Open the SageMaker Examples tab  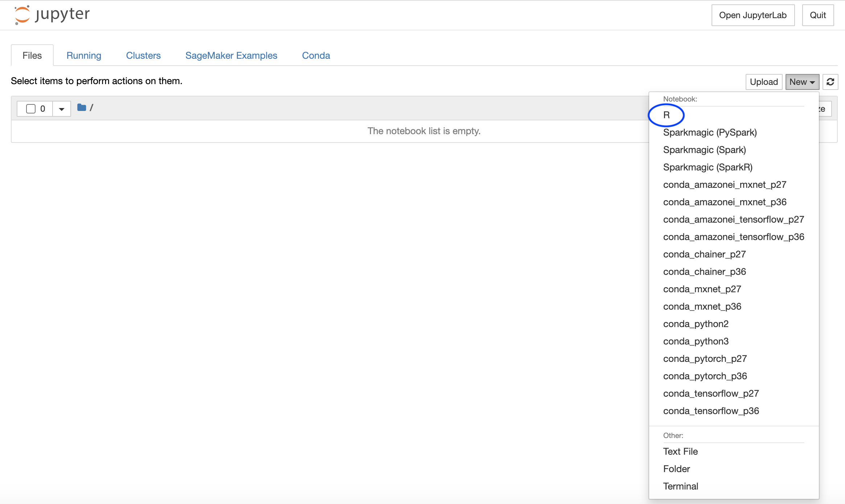(231, 55)
